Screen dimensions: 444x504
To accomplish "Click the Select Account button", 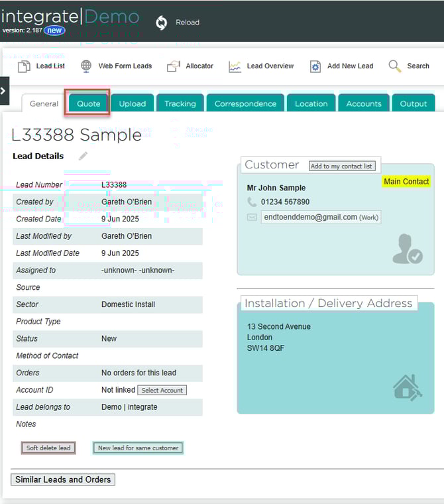I will coord(162,390).
